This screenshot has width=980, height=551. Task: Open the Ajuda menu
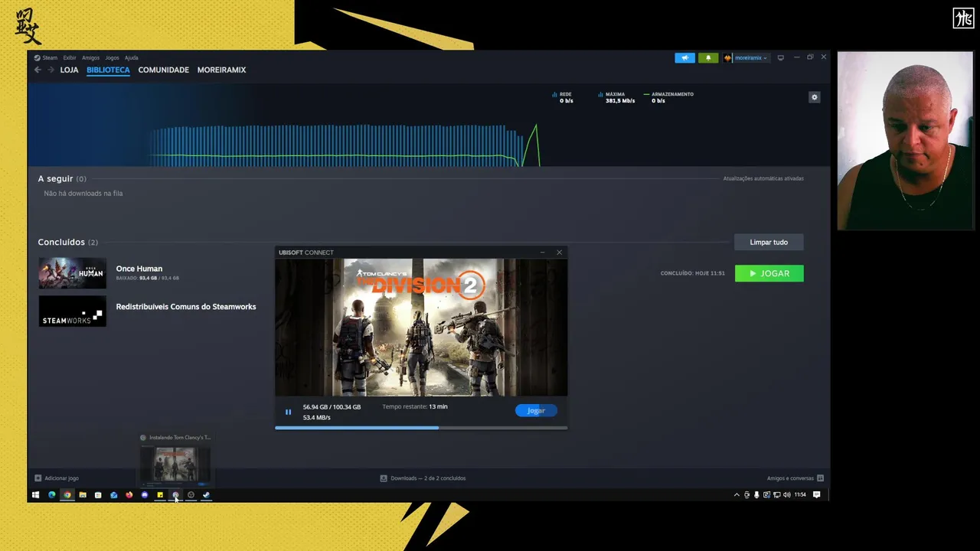click(x=132, y=57)
